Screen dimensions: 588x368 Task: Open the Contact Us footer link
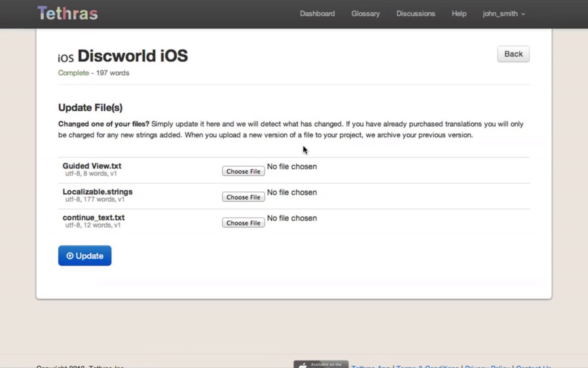[533, 367]
